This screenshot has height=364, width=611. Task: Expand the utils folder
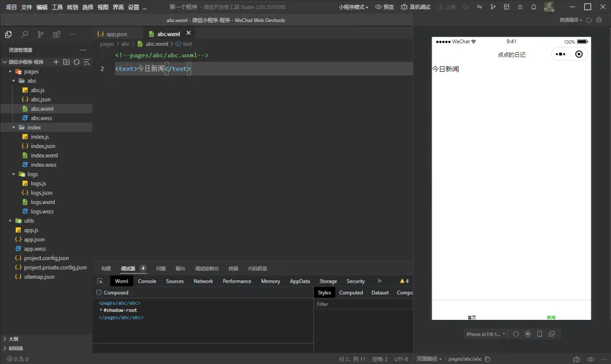tap(10, 221)
